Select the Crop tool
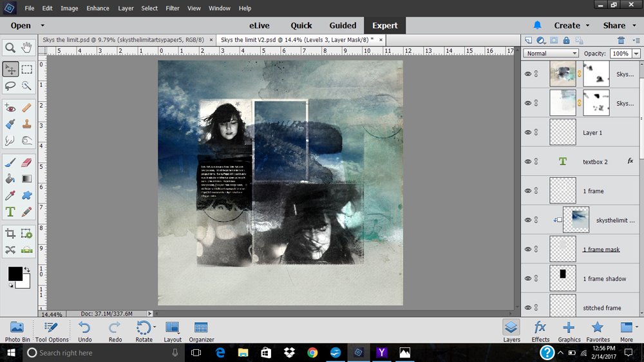The image size is (644, 362). (10, 234)
